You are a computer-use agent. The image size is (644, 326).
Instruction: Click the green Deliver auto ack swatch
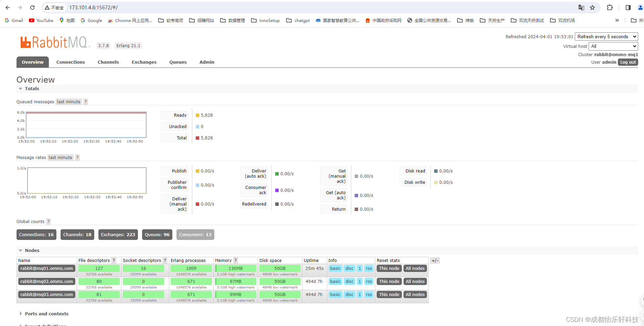[277, 174]
